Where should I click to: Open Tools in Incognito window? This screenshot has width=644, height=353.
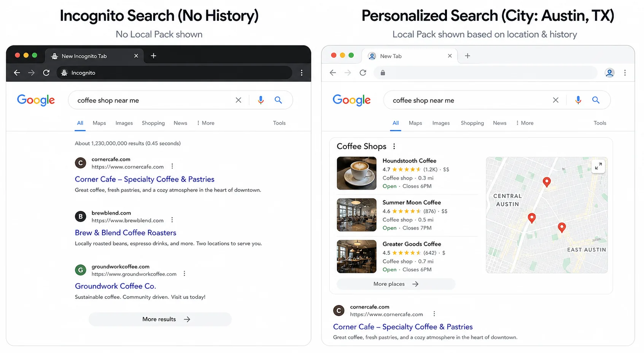[x=279, y=123]
